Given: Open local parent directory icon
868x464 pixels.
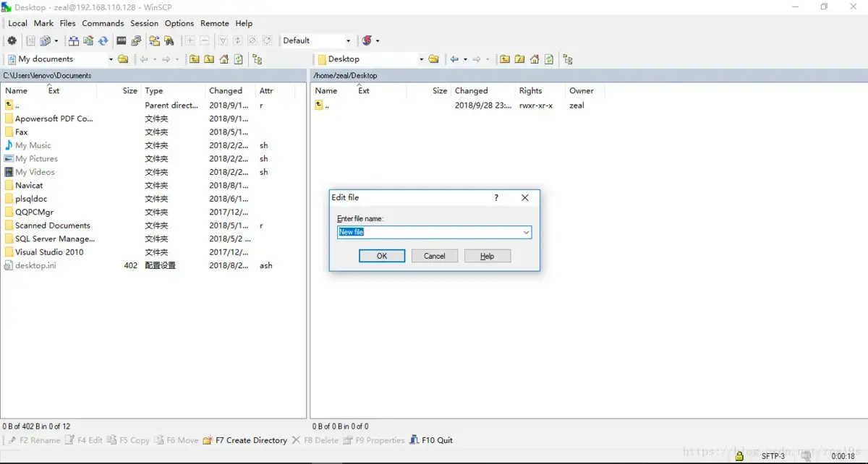Looking at the screenshot, I should [x=195, y=59].
